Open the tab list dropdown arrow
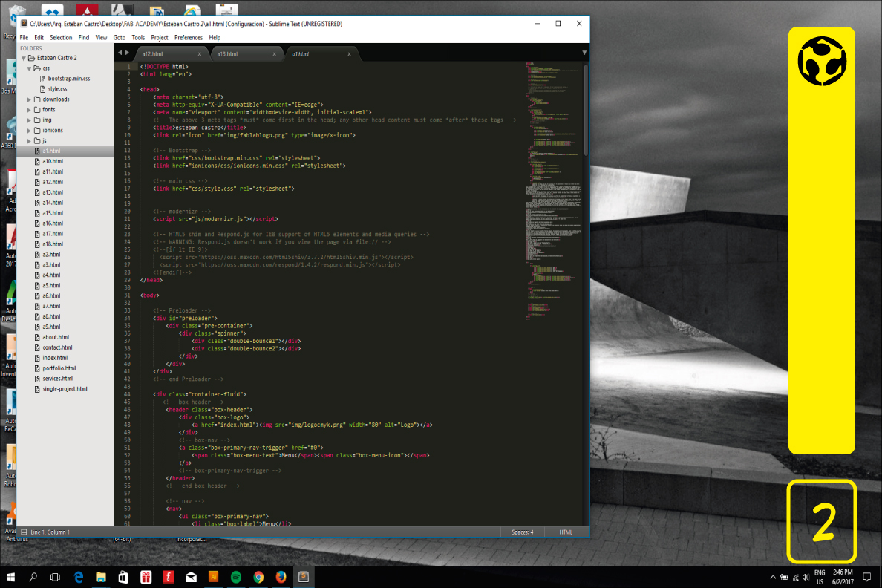The height and width of the screenshot is (588, 882). 584,53
